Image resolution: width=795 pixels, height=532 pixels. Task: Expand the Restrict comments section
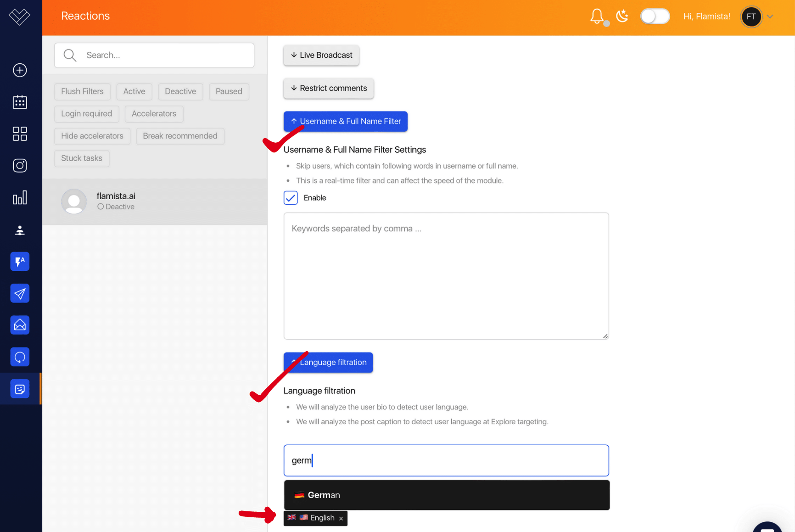point(329,88)
